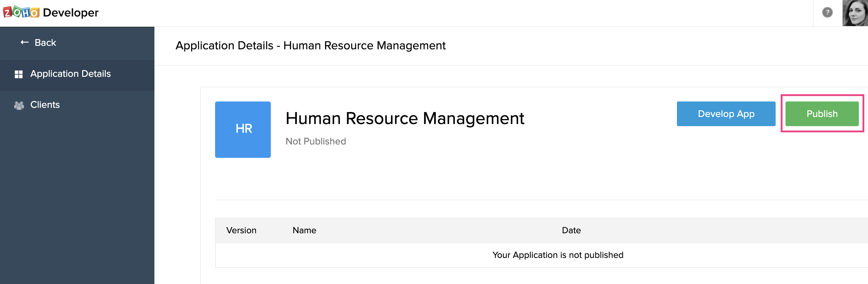Image resolution: width=868 pixels, height=284 pixels.
Task: Click the Name column header
Action: point(304,230)
